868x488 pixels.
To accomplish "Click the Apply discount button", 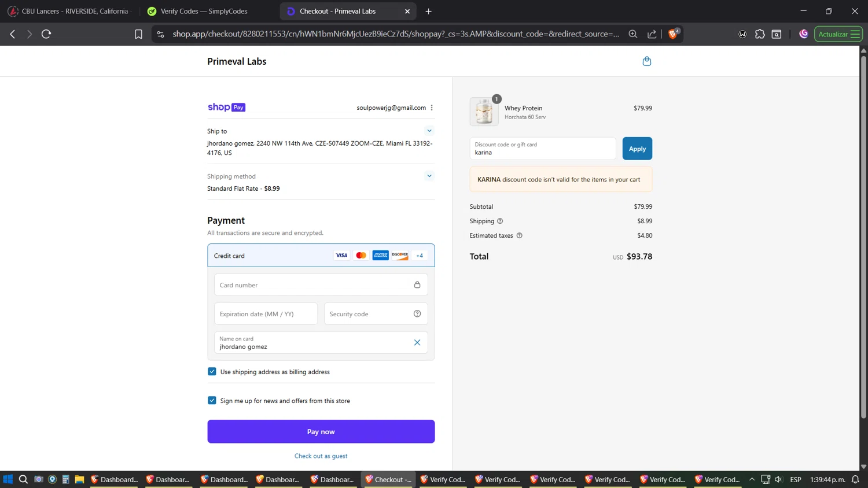I will click(x=637, y=149).
